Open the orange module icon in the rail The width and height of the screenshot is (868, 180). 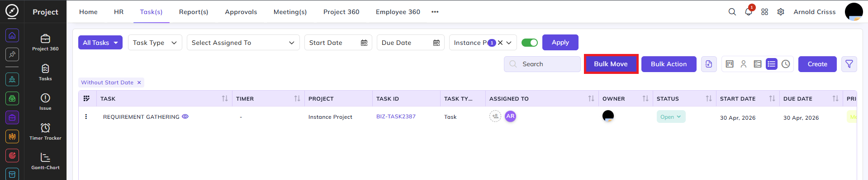pyautogui.click(x=12, y=136)
